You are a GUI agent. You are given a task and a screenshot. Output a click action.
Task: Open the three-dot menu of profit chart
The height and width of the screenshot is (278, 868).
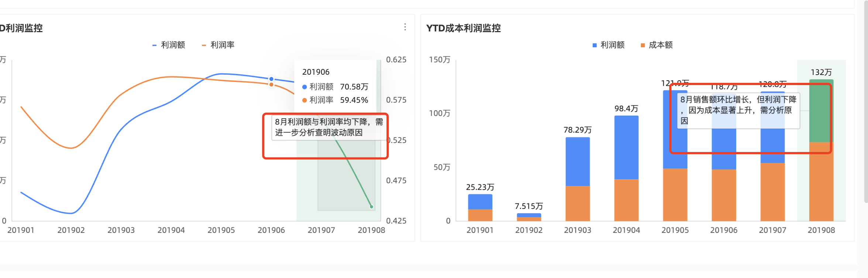click(x=405, y=27)
